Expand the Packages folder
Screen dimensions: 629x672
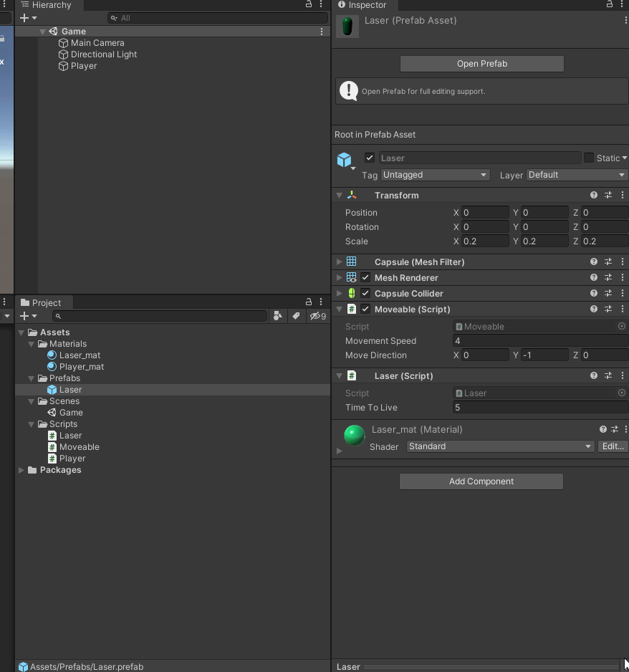(21, 470)
